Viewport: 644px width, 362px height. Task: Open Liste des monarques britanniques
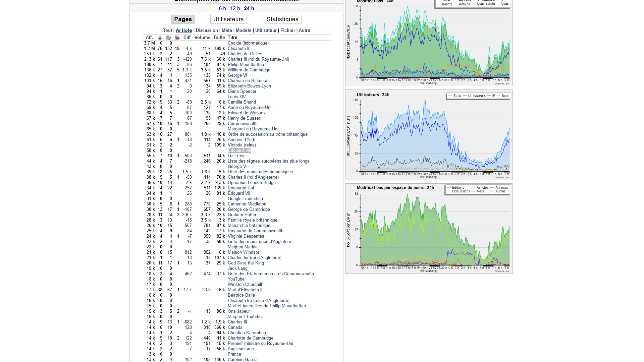click(x=260, y=172)
